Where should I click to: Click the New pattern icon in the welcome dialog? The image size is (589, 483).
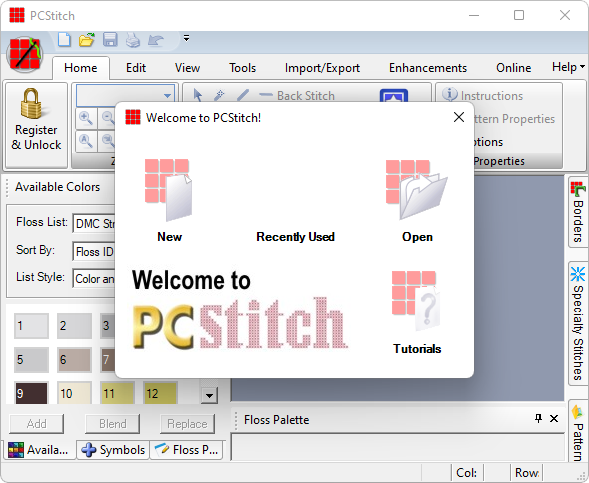click(x=169, y=190)
